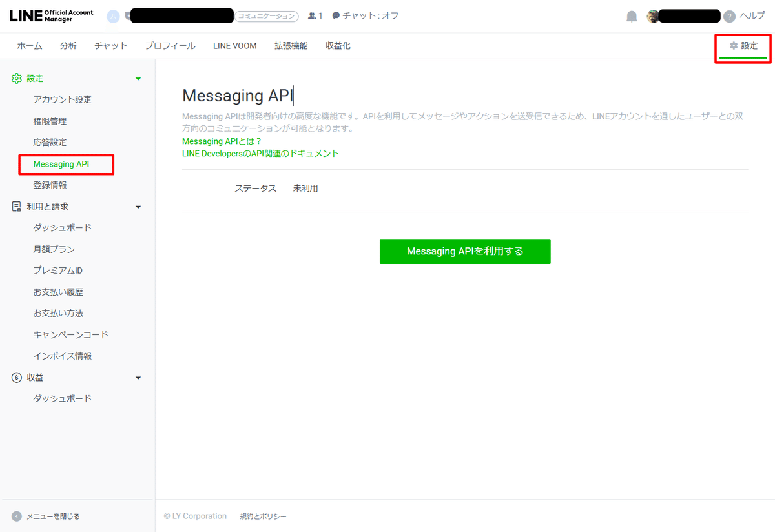Open ダッシュボード under 収益
The image size is (775, 532).
tap(63, 398)
